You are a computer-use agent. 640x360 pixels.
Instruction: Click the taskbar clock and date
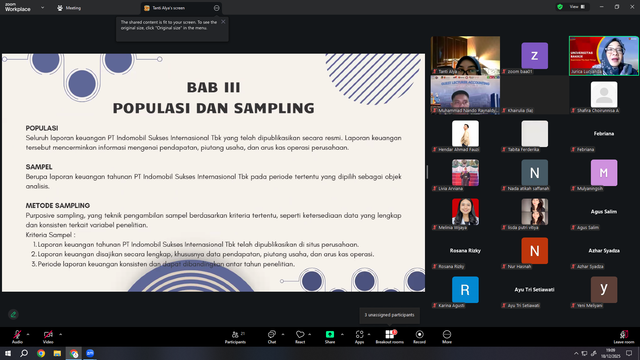tap(610, 353)
